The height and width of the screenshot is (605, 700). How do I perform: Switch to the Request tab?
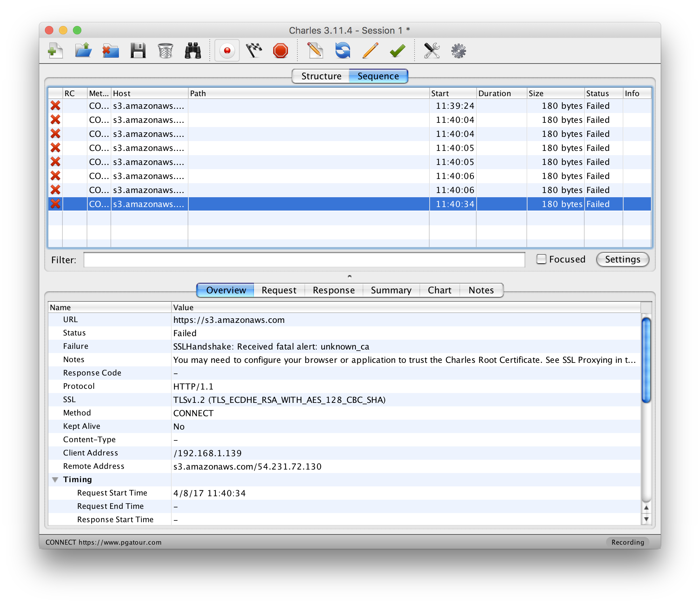(x=279, y=290)
